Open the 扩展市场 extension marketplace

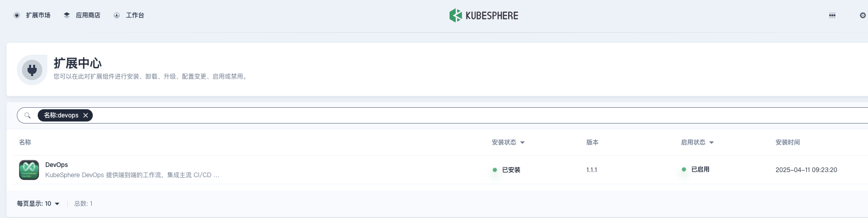click(x=32, y=15)
